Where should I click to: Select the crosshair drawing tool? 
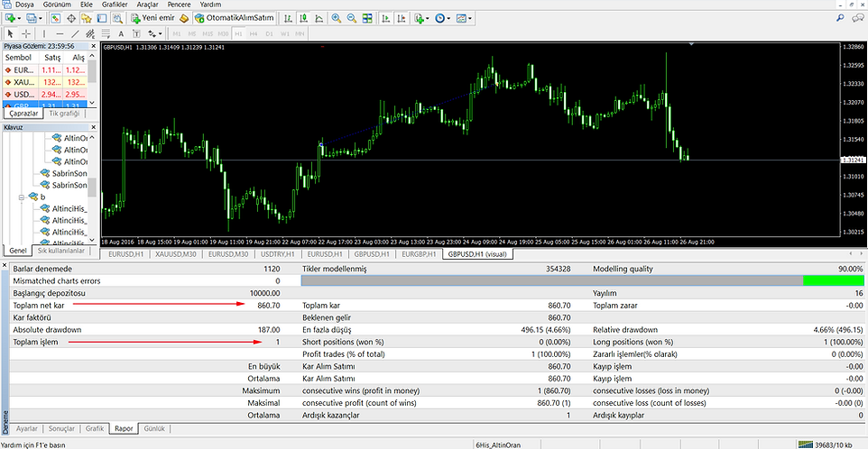26,33
